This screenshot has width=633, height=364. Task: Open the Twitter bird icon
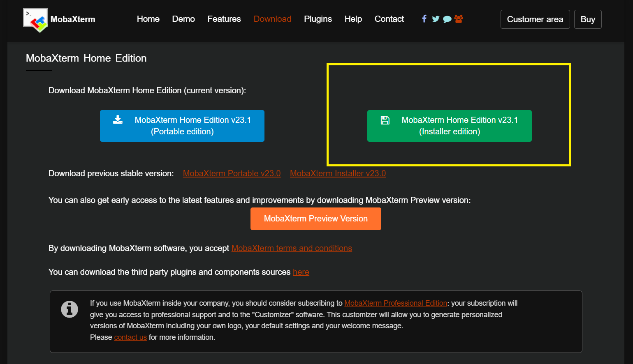point(436,19)
